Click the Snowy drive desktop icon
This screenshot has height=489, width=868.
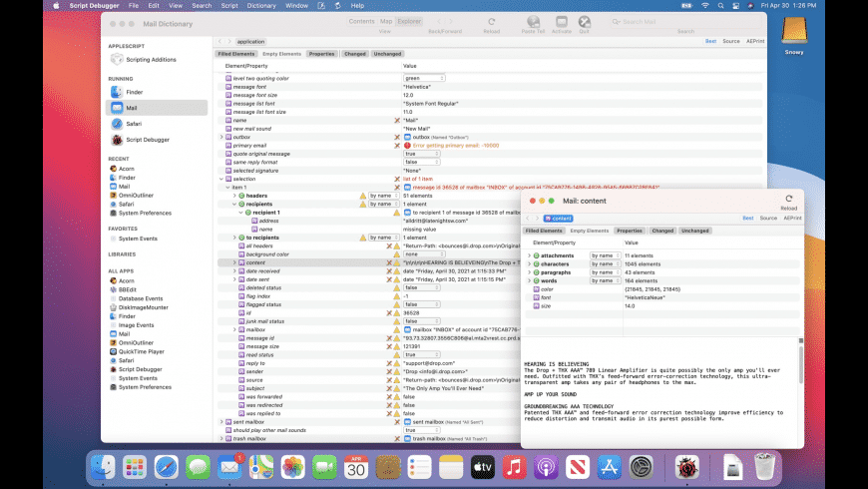(794, 33)
